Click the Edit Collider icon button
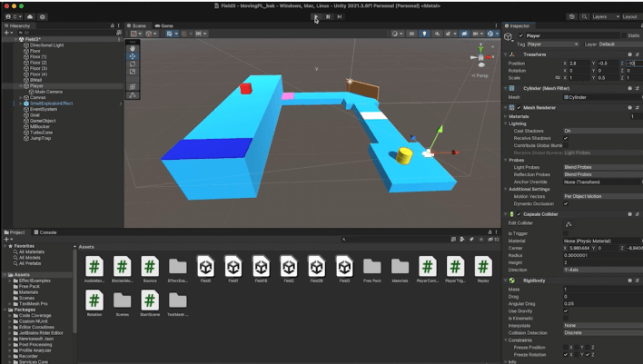 [x=569, y=223]
